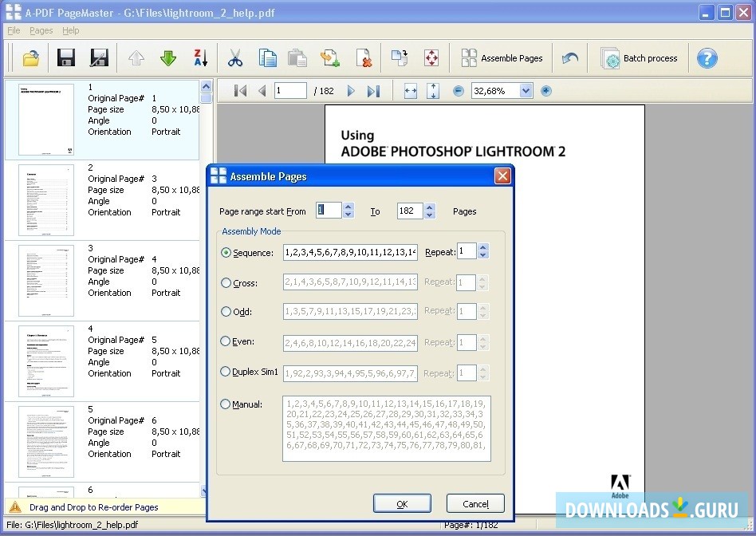Click the page range To field

point(411,211)
